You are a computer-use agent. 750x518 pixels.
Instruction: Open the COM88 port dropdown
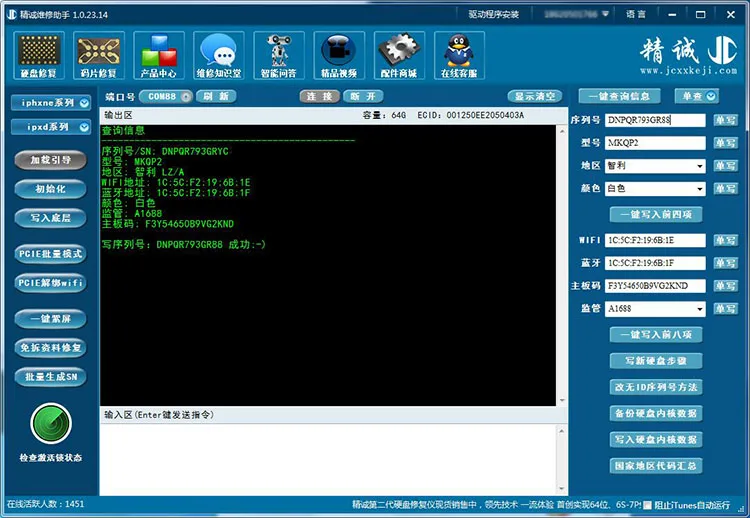coord(166,97)
